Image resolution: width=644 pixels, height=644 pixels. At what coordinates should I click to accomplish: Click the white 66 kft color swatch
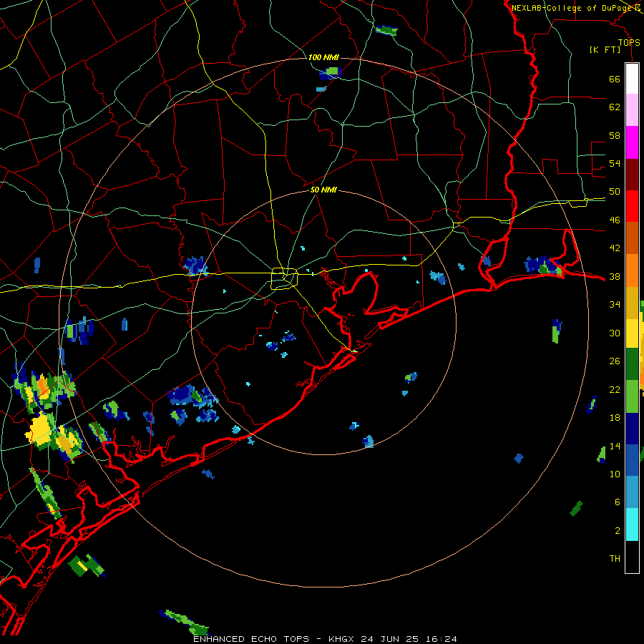click(x=632, y=79)
